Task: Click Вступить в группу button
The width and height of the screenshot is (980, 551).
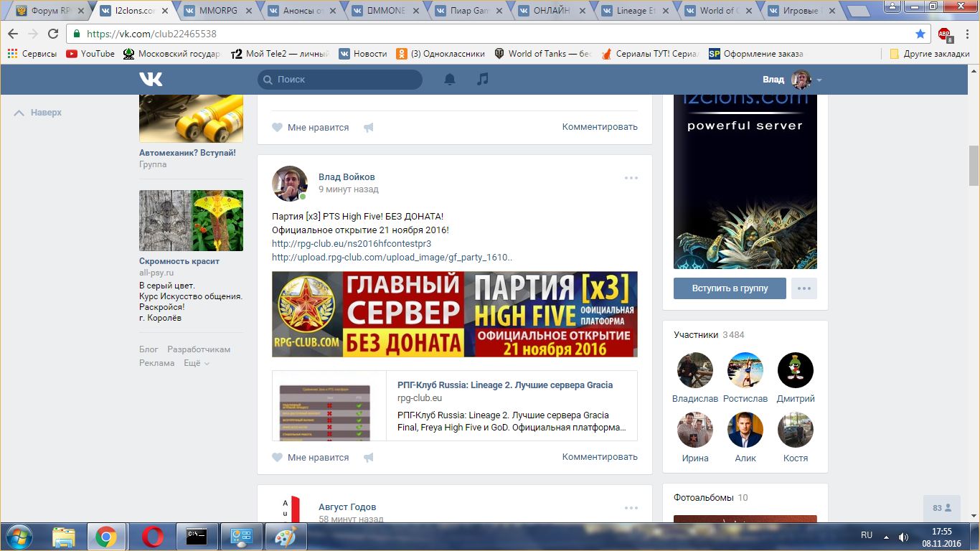Action: pyautogui.click(x=730, y=288)
